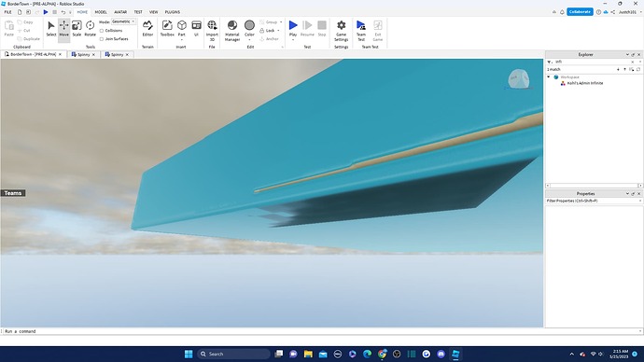This screenshot has width=644, height=362.
Task: Click the Undo arrow icon
Action: [x=63, y=12]
